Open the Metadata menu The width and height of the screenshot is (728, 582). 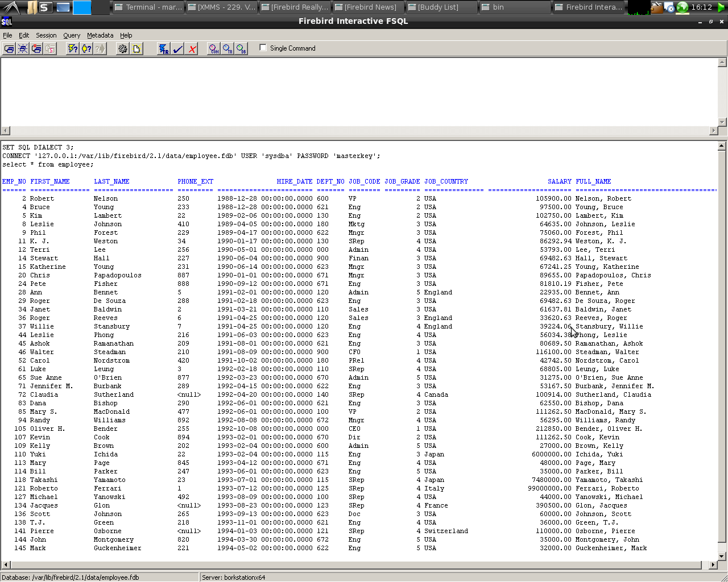[100, 35]
